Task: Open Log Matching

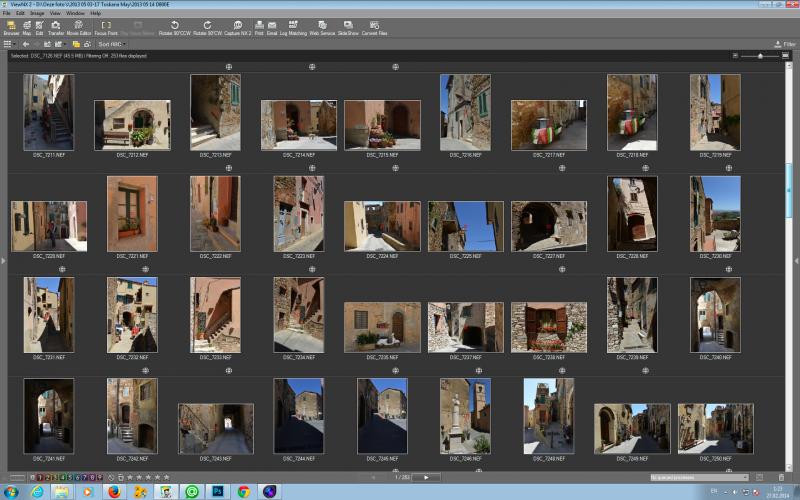Action: [293, 28]
